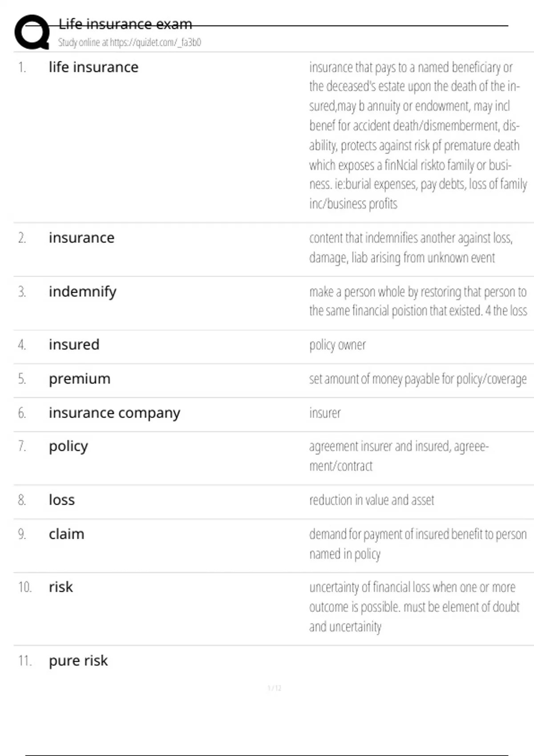Click the term "insurance" in row 2
This screenshot has height=756, width=534.
pyautogui.click(x=81, y=238)
